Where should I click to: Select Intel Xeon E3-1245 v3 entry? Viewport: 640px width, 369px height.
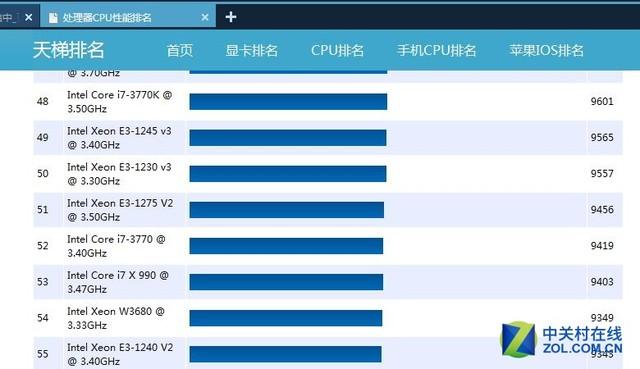(119, 138)
